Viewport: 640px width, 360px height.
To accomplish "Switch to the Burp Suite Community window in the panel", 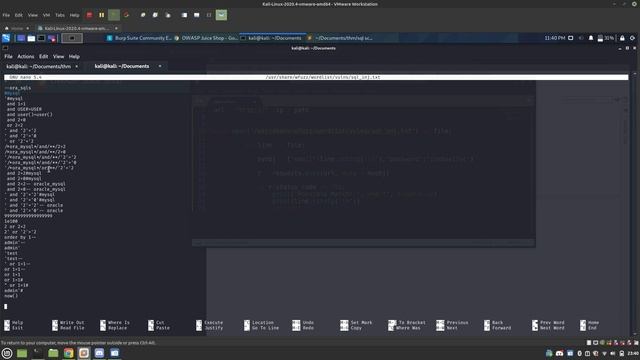I will point(139,38).
